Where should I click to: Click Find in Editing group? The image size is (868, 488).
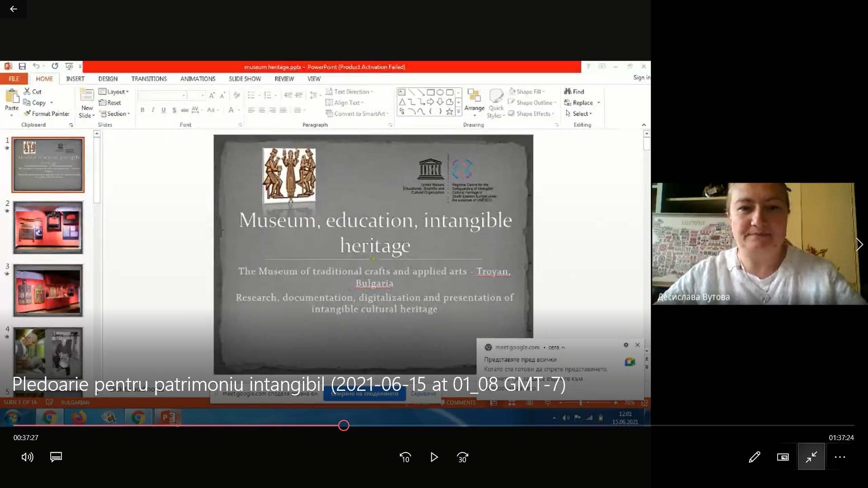pyautogui.click(x=574, y=92)
